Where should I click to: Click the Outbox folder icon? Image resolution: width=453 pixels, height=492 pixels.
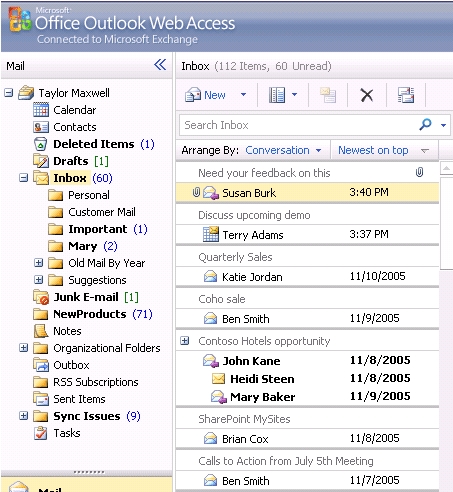tap(41, 365)
